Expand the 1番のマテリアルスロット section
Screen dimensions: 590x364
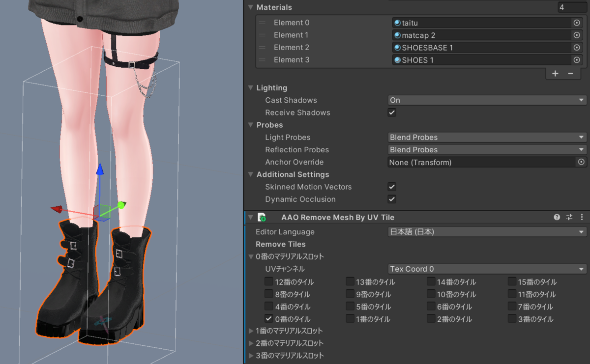tap(251, 331)
